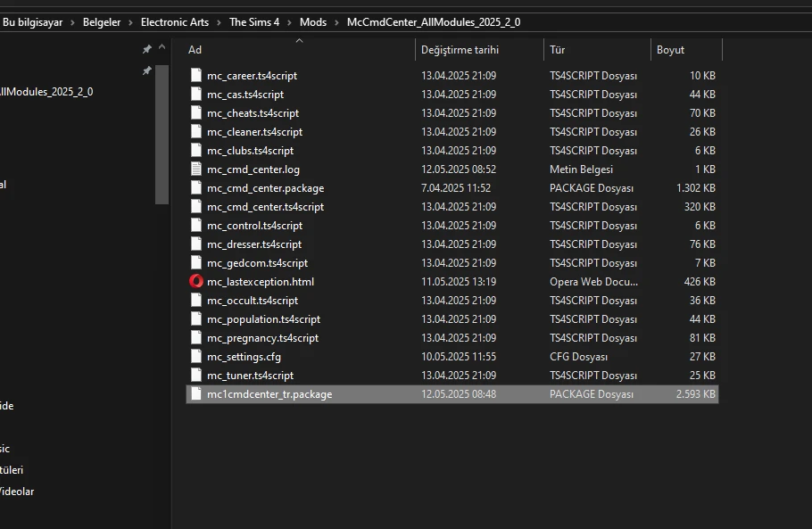Click the navigation pane scroll-up arrow
The image size is (812, 529).
click(x=162, y=47)
